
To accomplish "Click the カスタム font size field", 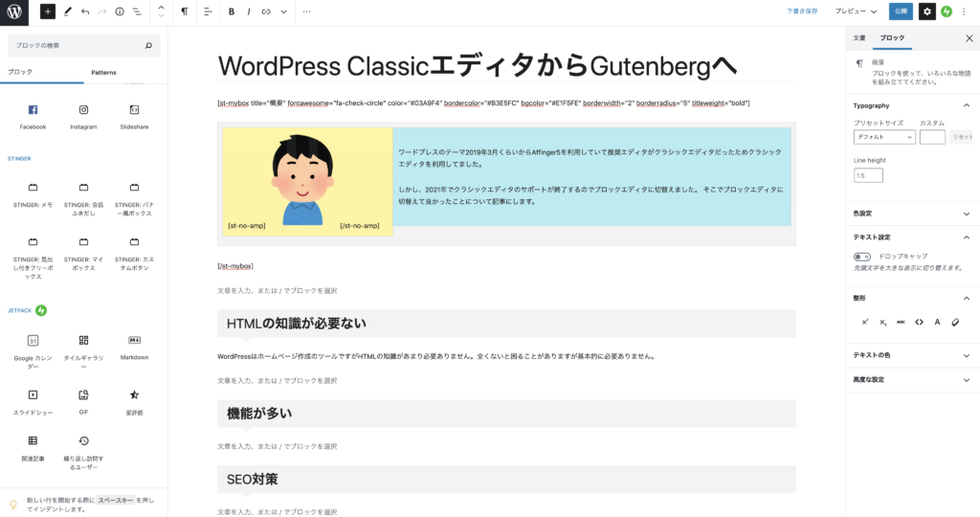I will point(932,137).
